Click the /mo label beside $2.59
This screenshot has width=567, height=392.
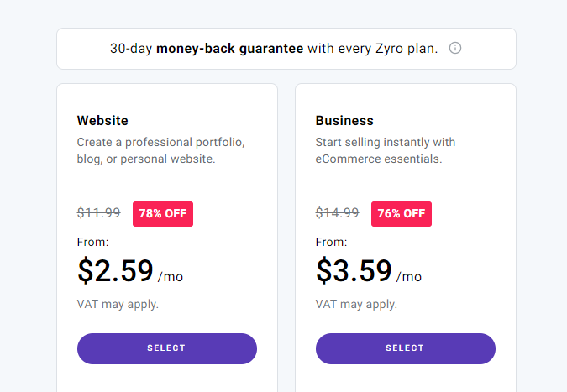[171, 276]
